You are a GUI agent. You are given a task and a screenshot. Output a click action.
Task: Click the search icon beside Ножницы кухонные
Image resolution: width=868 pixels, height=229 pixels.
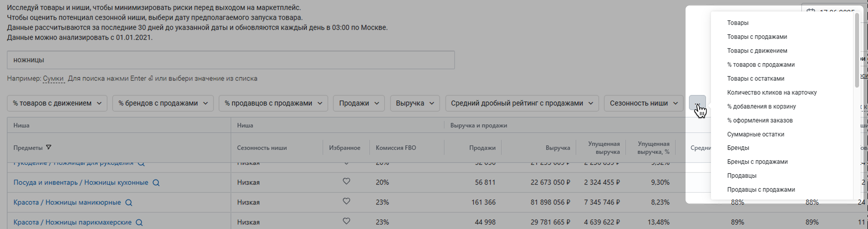[x=156, y=183]
